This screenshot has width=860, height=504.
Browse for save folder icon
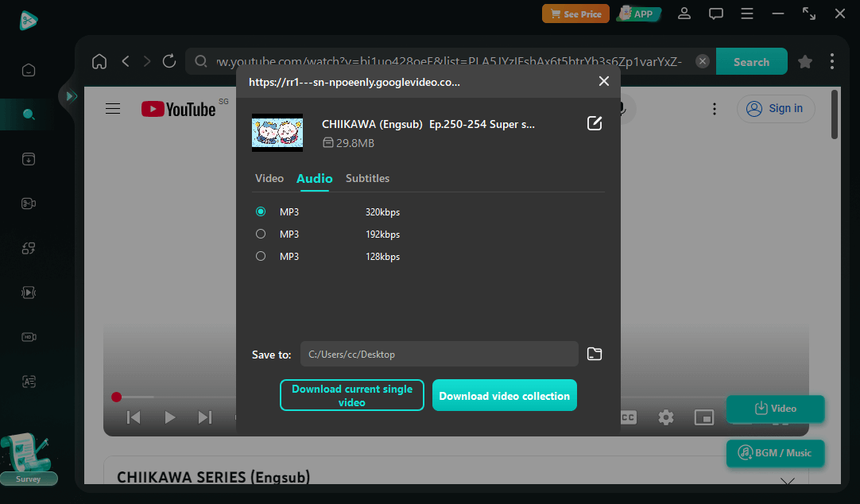point(595,354)
